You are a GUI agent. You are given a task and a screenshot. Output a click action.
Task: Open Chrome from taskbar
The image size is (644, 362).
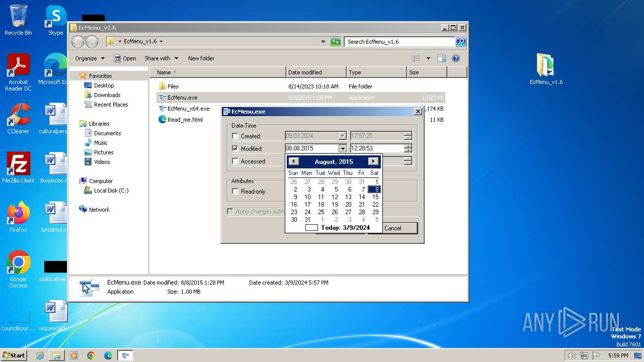(x=91, y=355)
